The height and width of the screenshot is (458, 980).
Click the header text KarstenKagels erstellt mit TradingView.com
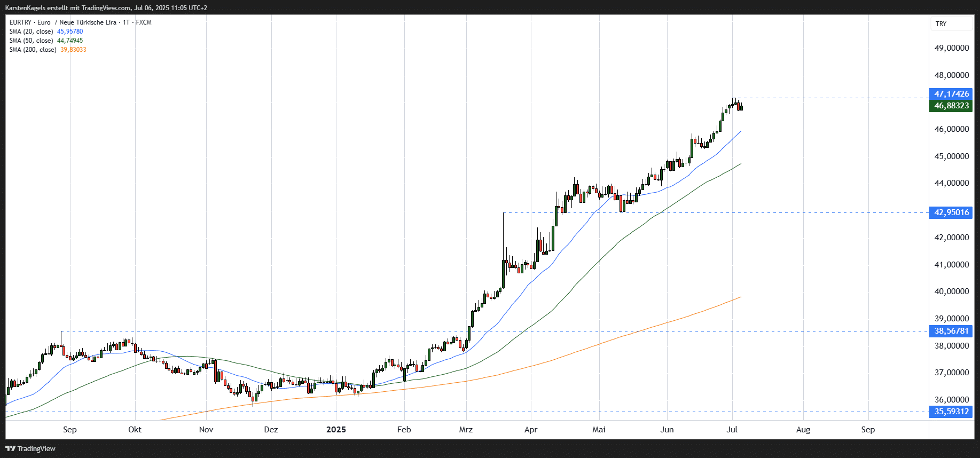click(x=68, y=8)
